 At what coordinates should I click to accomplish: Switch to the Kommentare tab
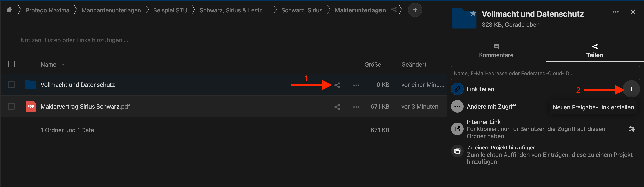click(496, 51)
